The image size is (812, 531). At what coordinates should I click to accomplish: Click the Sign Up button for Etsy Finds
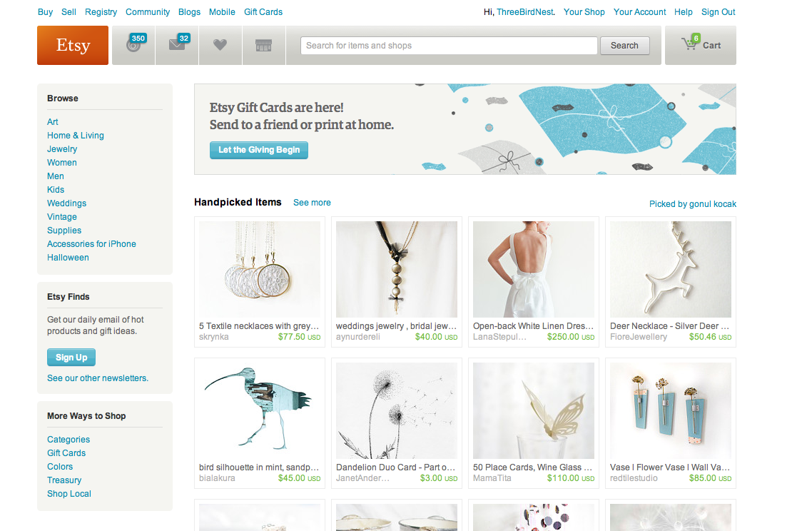tap(71, 358)
